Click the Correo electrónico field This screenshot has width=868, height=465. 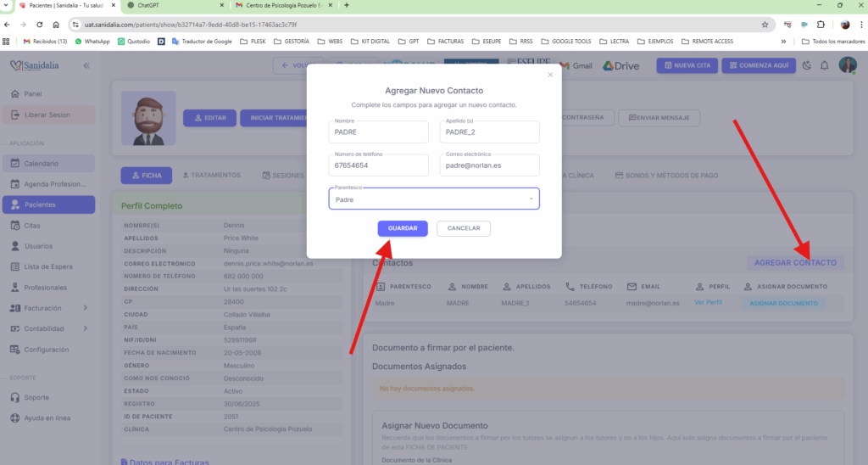tap(489, 165)
